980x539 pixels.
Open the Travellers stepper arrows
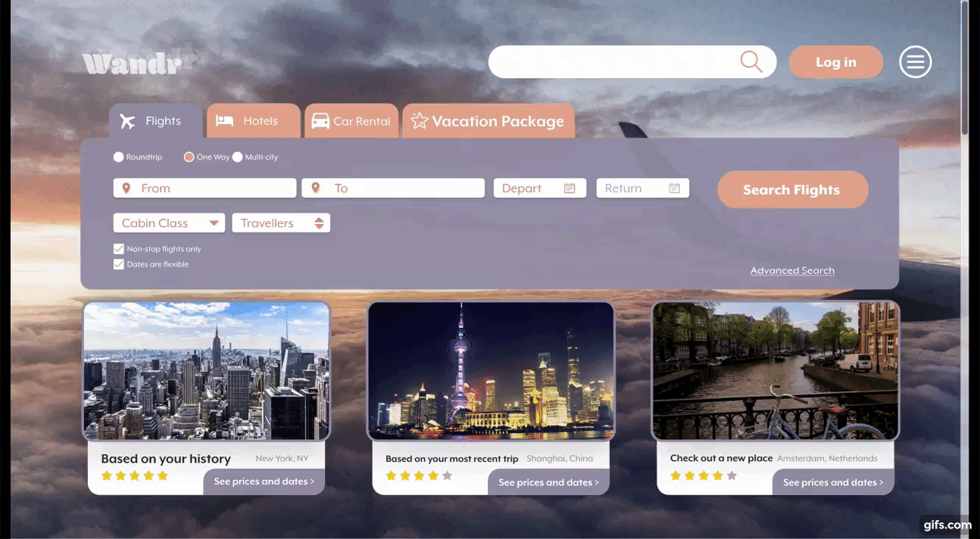319,223
